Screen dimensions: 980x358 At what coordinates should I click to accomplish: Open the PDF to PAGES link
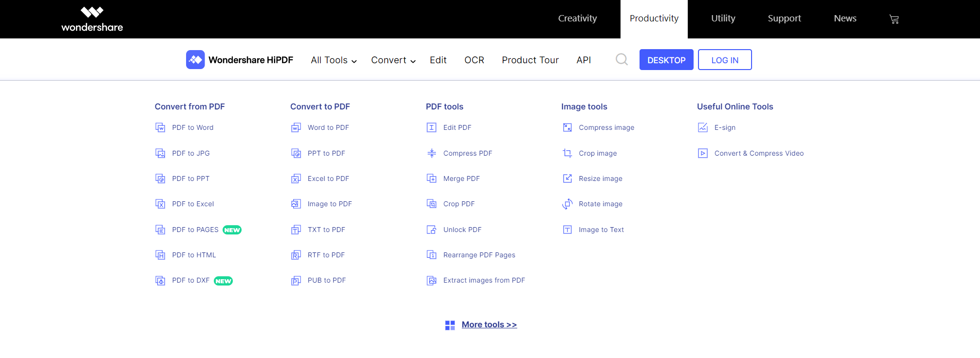pyautogui.click(x=195, y=230)
